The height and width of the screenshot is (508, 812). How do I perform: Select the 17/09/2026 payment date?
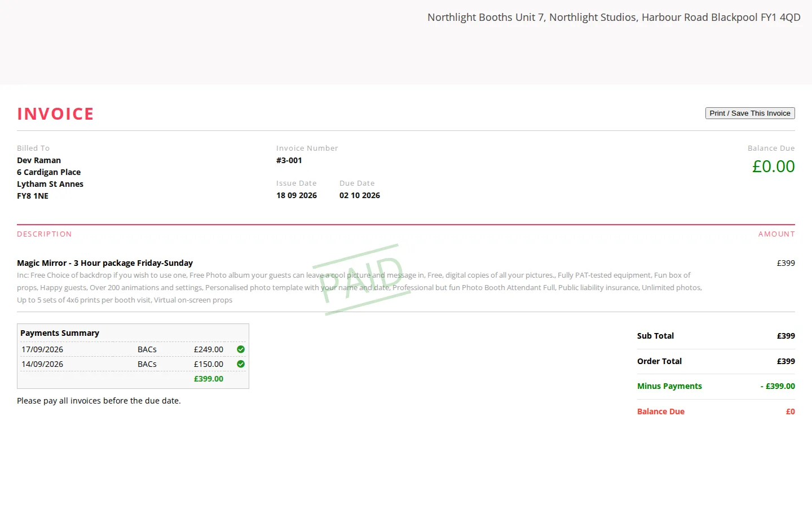42,349
